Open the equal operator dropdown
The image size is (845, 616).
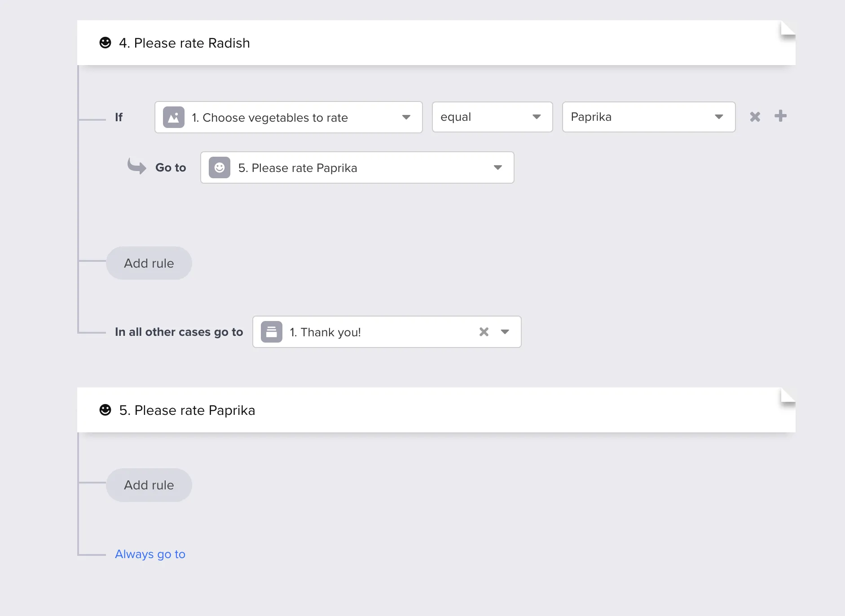[492, 117]
